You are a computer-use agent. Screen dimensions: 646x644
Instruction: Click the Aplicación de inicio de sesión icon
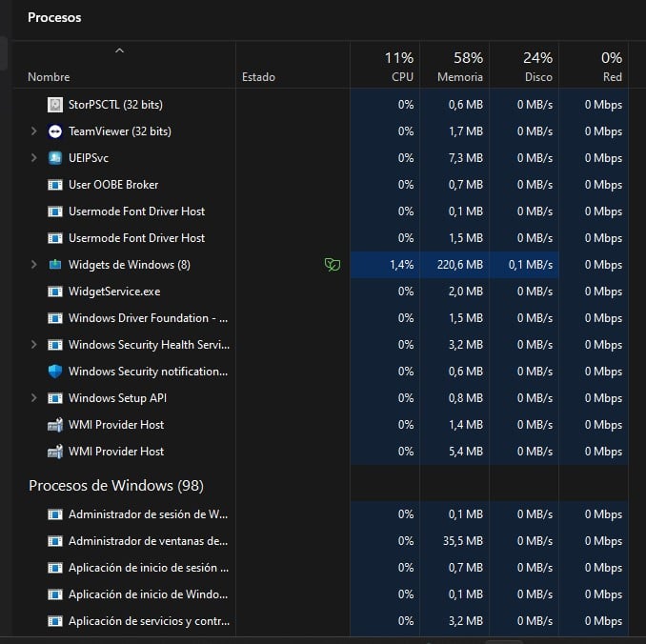(55, 568)
